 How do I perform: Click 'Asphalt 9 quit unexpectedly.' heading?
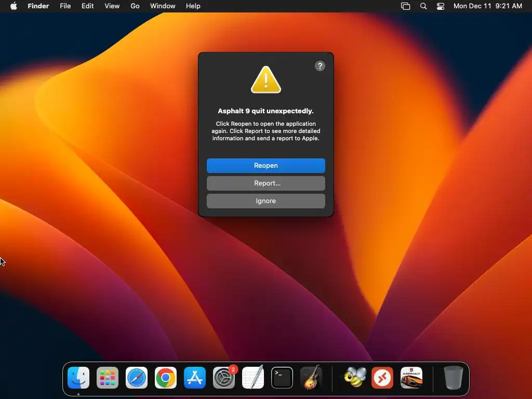(265, 111)
